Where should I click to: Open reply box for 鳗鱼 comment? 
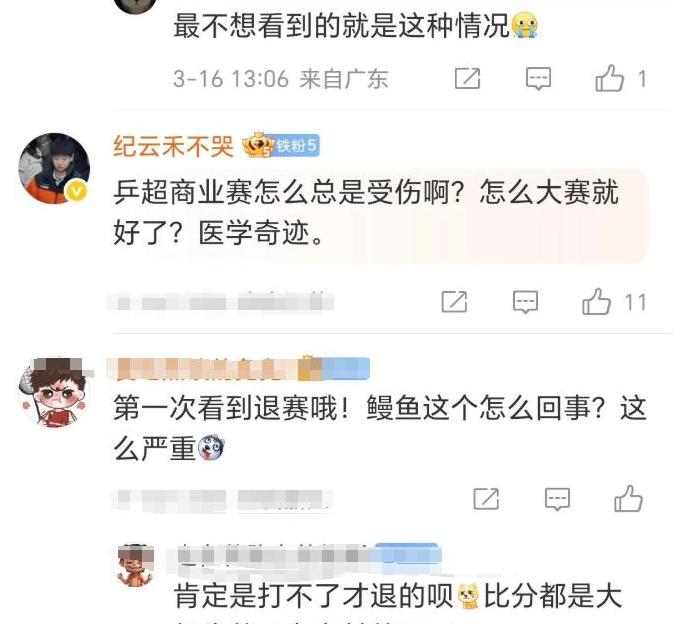(557, 499)
